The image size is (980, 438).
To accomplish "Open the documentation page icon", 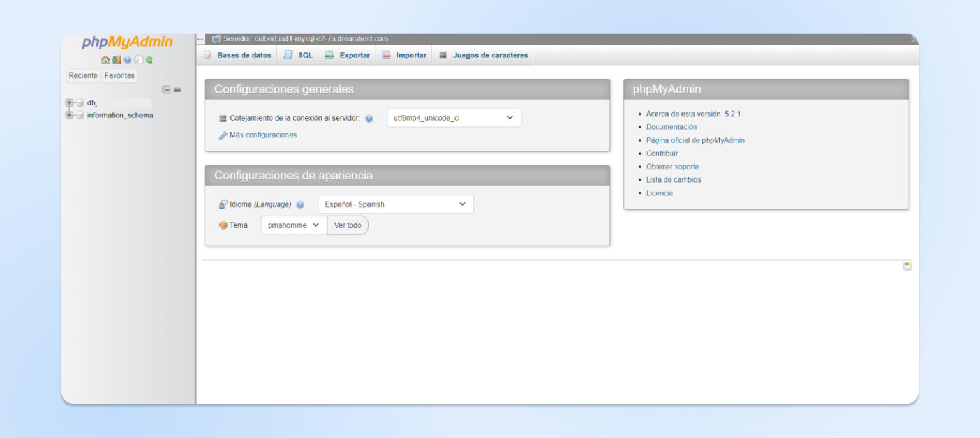I will [x=138, y=59].
